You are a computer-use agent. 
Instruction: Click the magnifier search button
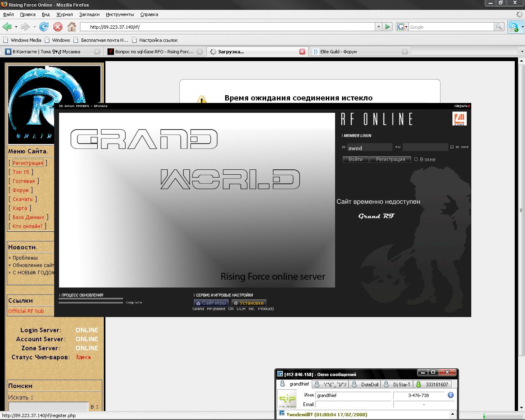click(499, 27)
